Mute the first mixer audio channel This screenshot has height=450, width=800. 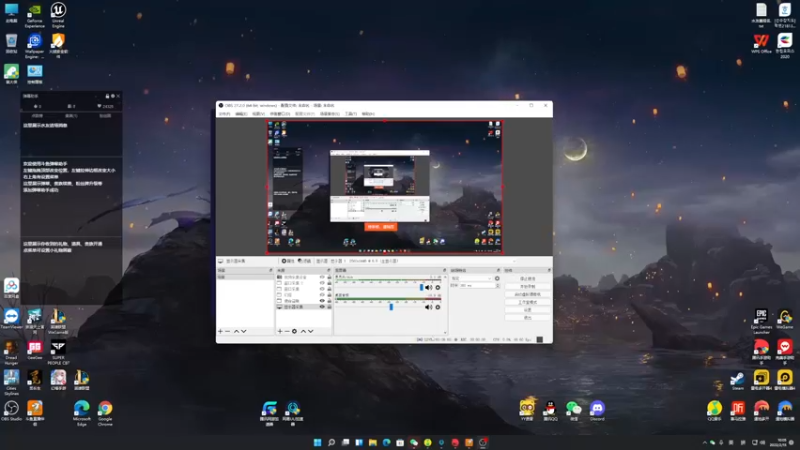click(x=429, y=288)
